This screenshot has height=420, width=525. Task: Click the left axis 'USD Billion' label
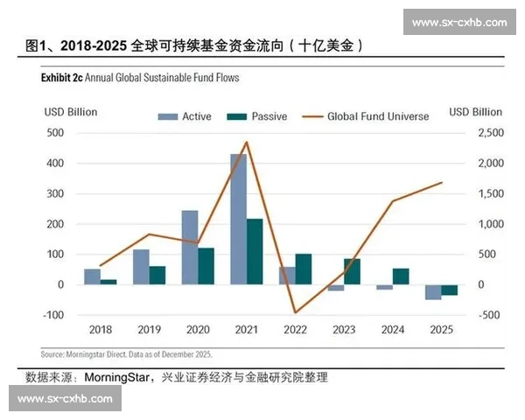[x=71, y=112]
